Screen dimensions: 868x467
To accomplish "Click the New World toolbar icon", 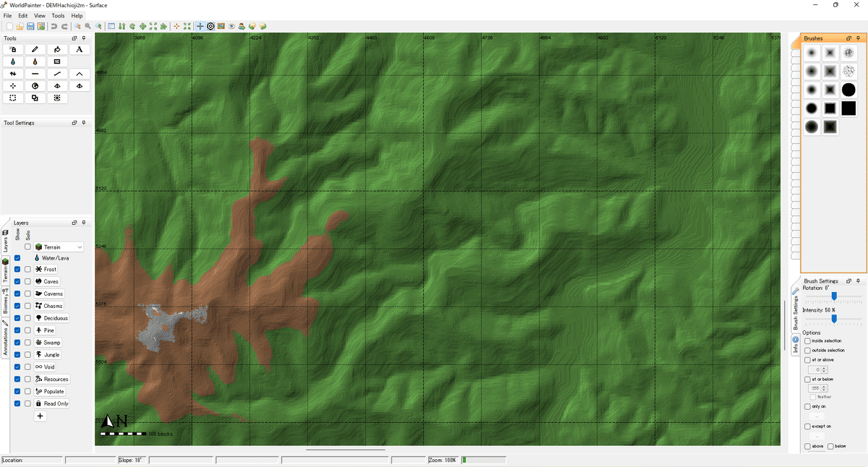I will pos(9,27).
